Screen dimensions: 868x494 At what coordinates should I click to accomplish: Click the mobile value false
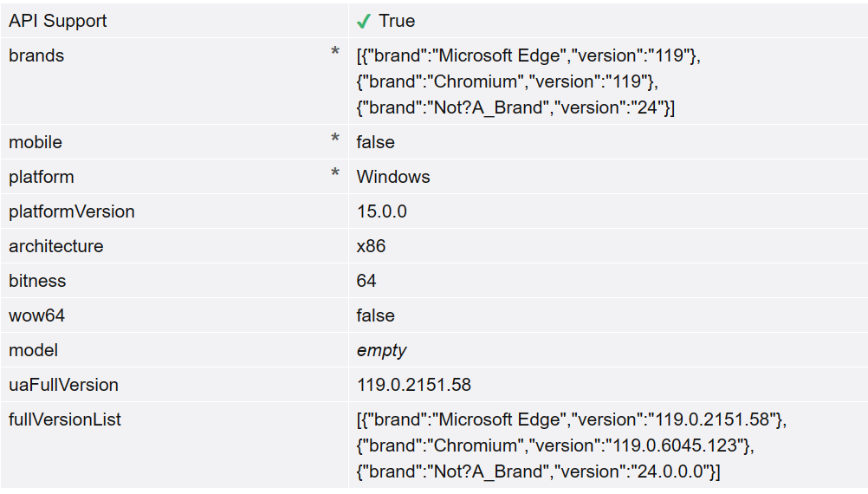(375, 142)
